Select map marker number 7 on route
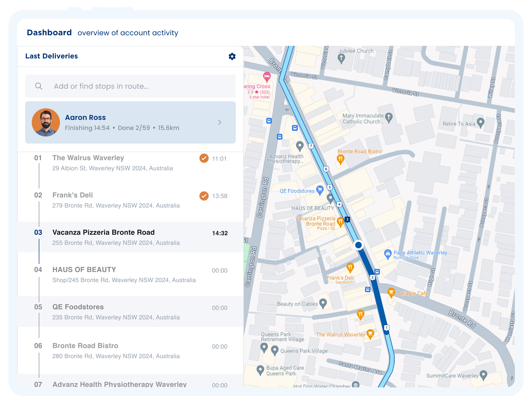The image size is (532, 406). 311,146
